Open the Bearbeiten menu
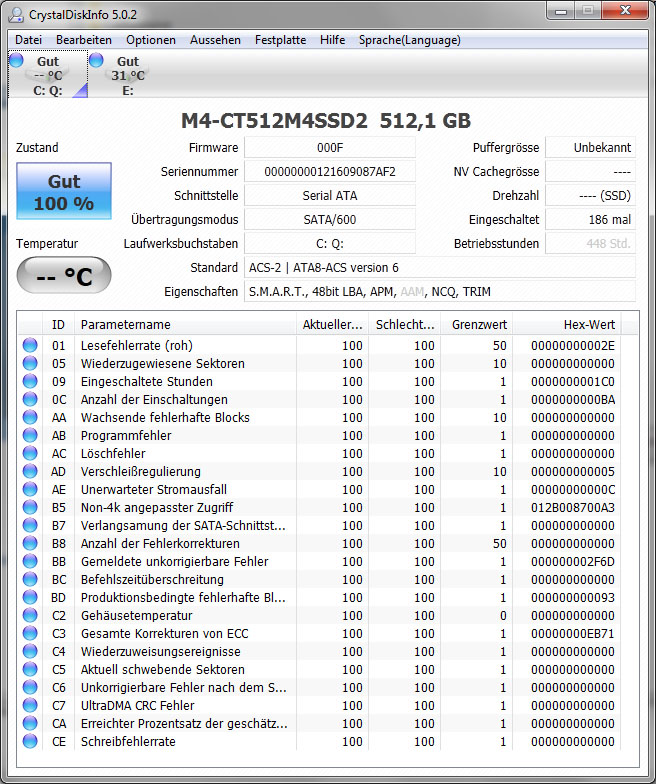Viewport: 656px width, 784px height. [x=84, y=40]
